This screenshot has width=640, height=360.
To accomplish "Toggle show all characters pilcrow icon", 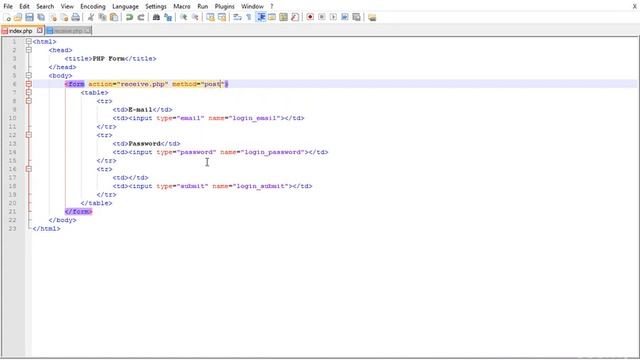I will click(249, 17).
